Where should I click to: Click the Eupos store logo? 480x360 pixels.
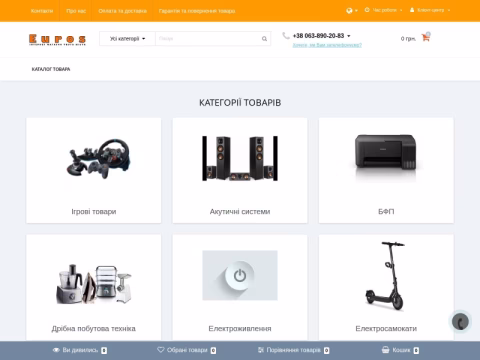(57, 40)
